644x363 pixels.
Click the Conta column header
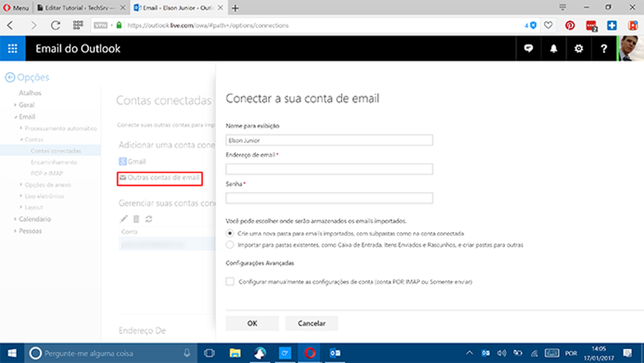[130, 232]
